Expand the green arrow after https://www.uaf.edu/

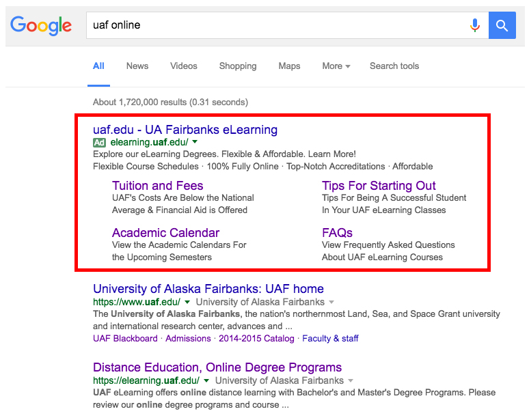point(187,302)
